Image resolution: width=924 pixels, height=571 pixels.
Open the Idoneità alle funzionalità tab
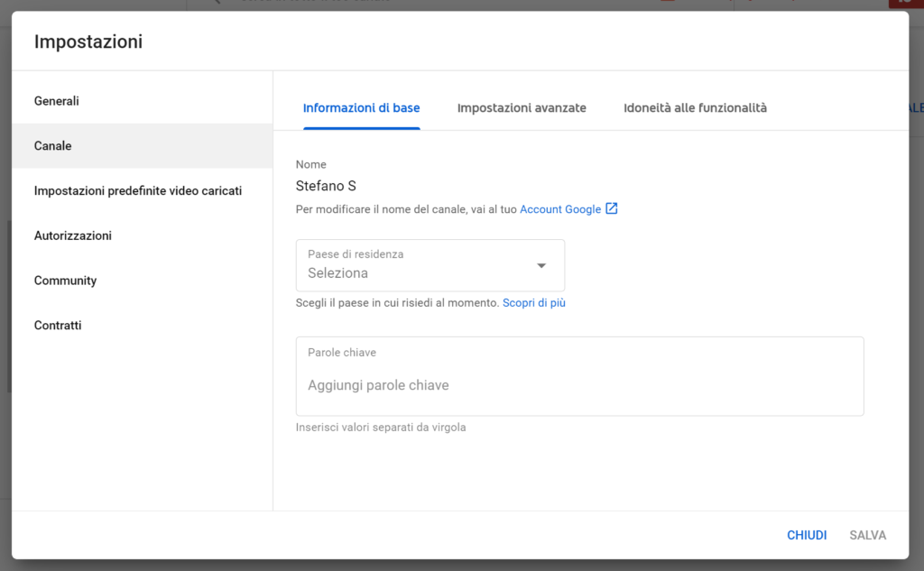click(695, 108)
